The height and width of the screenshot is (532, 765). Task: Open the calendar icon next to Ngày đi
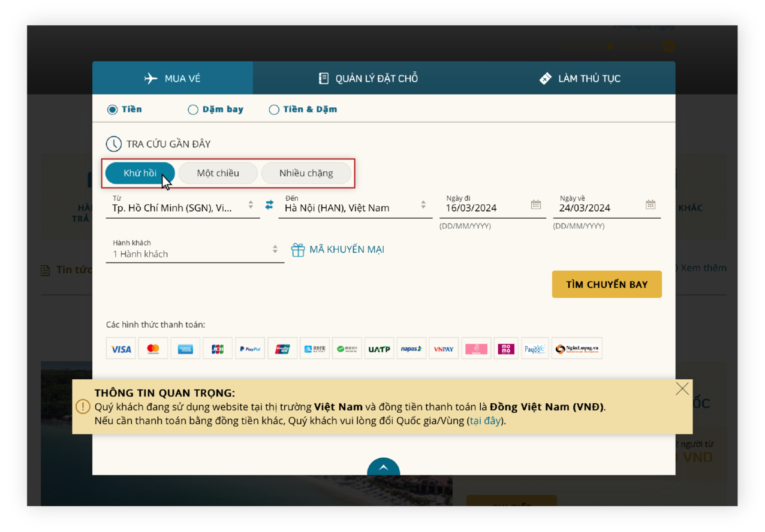pos(535,204)
